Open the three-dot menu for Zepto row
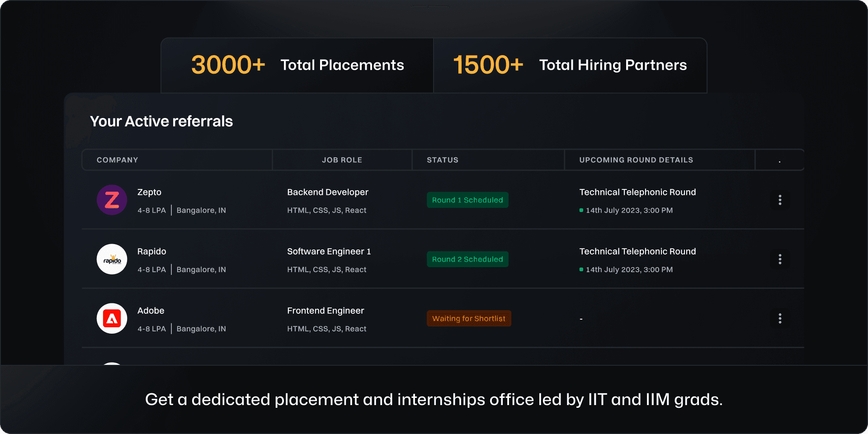The width and height of the screenshot is (868, 434). point(780,200)
